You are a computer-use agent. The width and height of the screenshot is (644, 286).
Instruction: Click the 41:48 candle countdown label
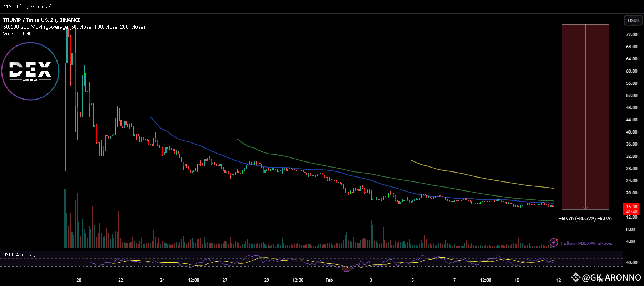click(x=632, y=212)
